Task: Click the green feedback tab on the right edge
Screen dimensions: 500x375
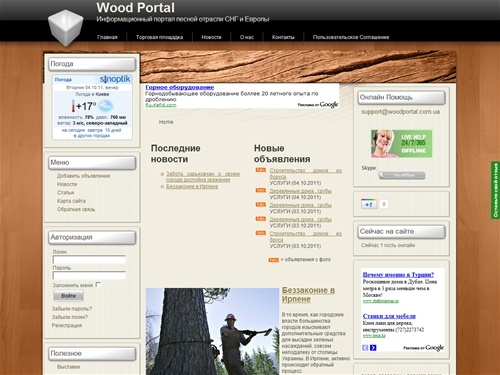Action: [x=495, y=190]
